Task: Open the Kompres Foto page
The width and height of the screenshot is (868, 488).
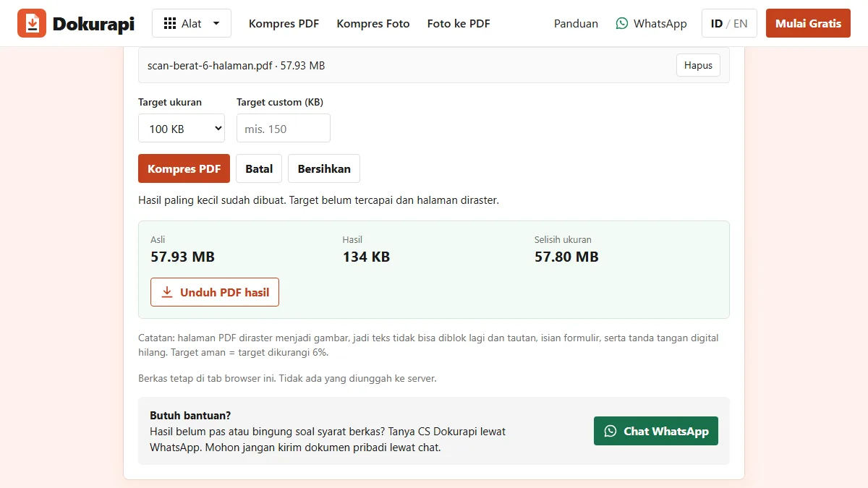Action: pyautogui.click(x=373, y=23)
